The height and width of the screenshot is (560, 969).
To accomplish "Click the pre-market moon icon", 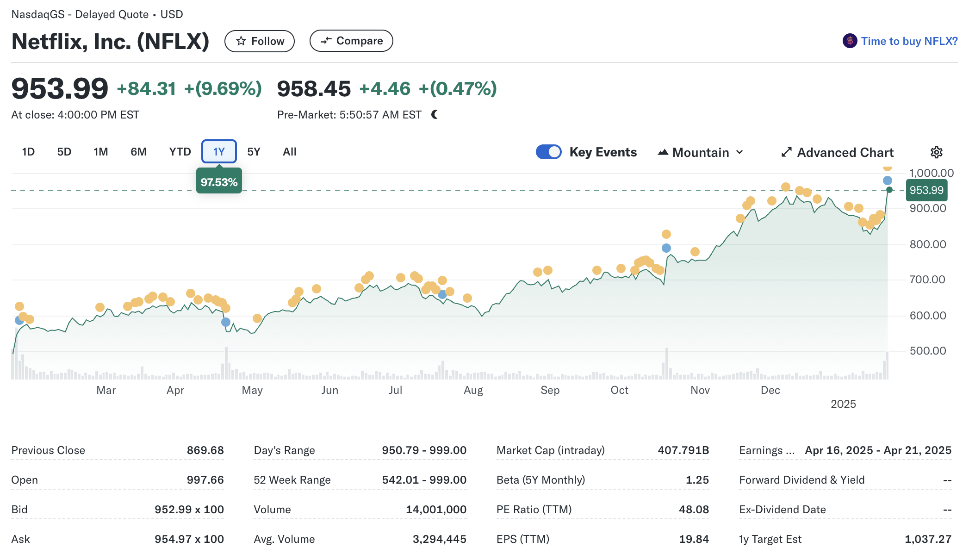I will pos(435,114).
